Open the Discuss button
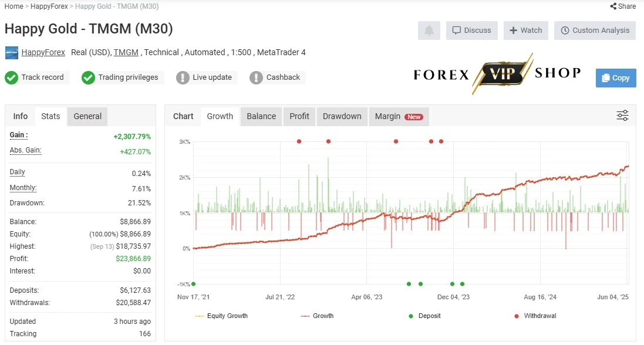 472,31
